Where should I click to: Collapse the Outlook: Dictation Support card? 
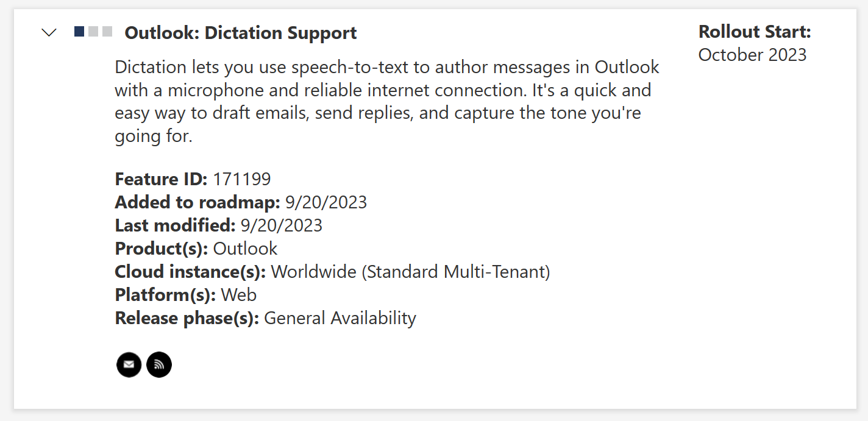(x=49, y=32)
